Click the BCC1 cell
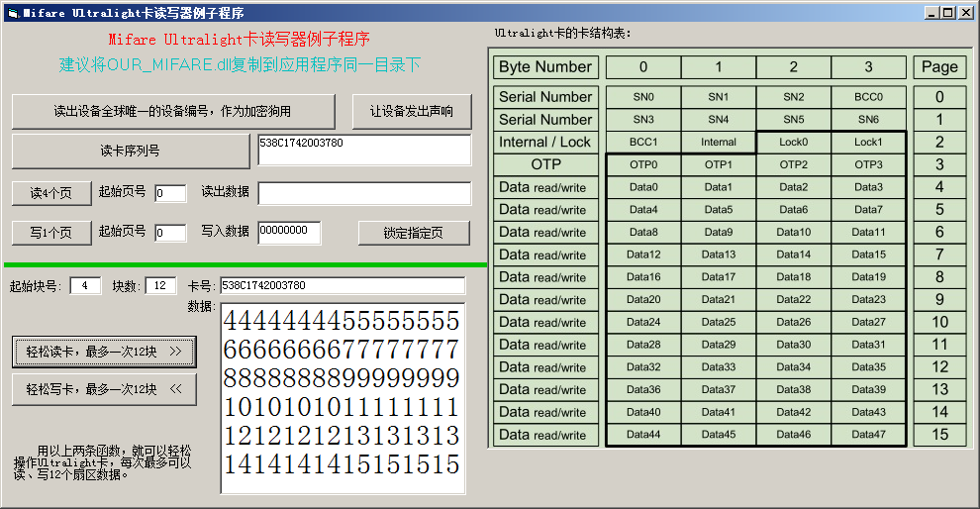The width and height of the screenshot is (980, 509). (x=643, y=142)
